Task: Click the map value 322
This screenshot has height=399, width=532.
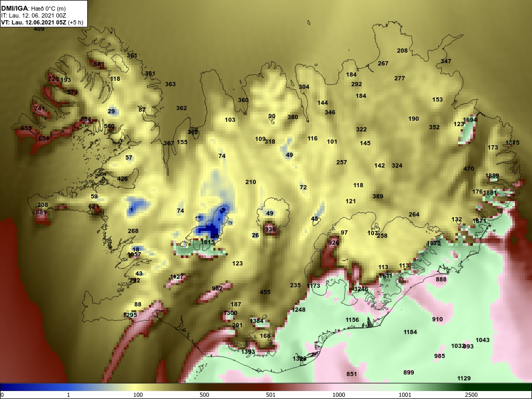Action: point(361,129)
